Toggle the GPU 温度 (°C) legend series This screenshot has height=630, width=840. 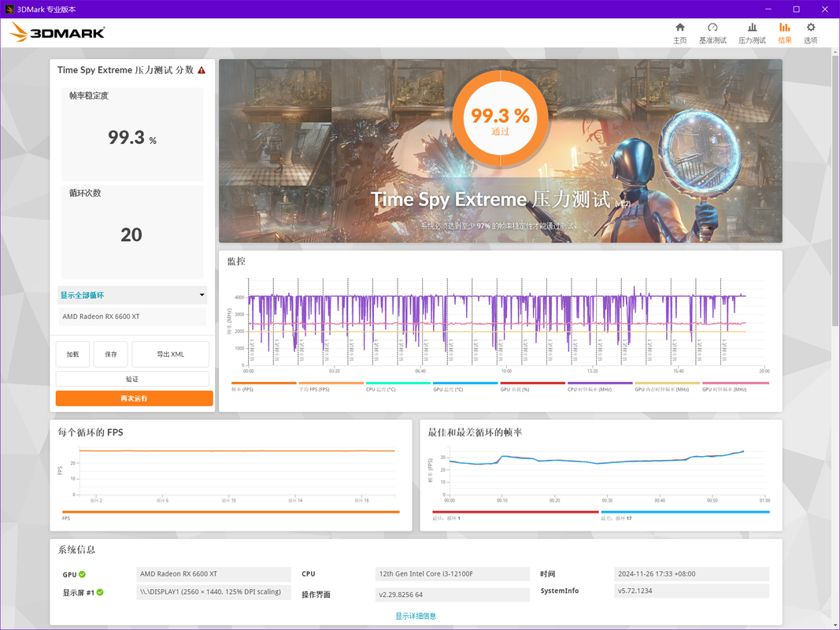tap(465, 386)
